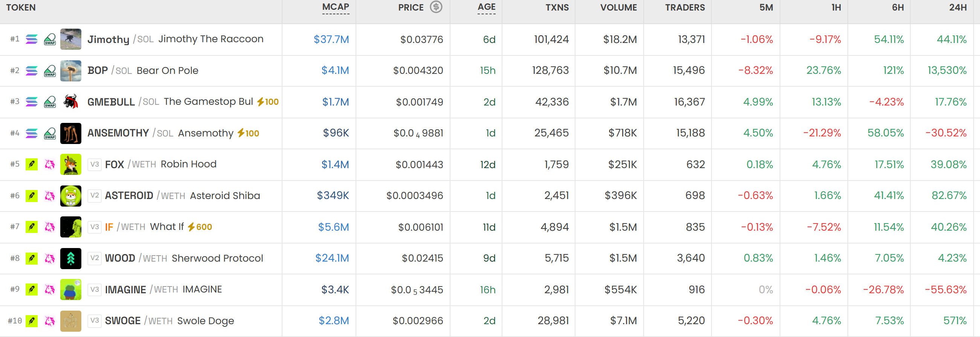The height and width of the screenshot is (337, 980).
Task: Click the V3 pool badge on FOX
Action: (95, 164)
